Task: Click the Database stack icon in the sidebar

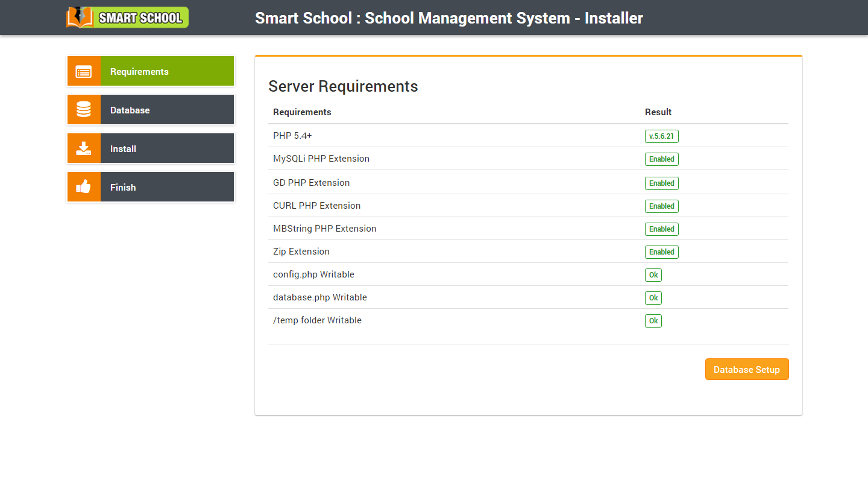Action: (x=84, y=109)
